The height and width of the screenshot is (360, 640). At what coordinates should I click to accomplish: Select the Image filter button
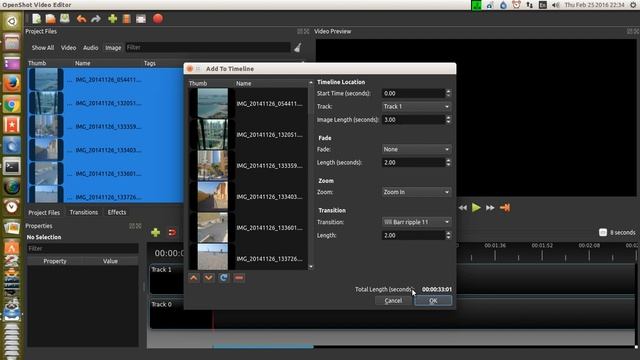[113, 48]
